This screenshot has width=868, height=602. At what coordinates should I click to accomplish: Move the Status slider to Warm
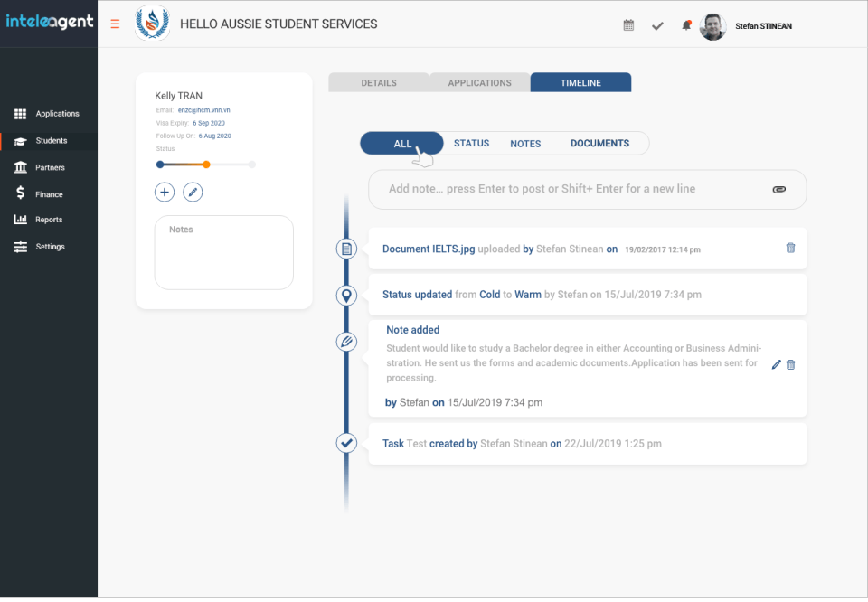[206, 165]
